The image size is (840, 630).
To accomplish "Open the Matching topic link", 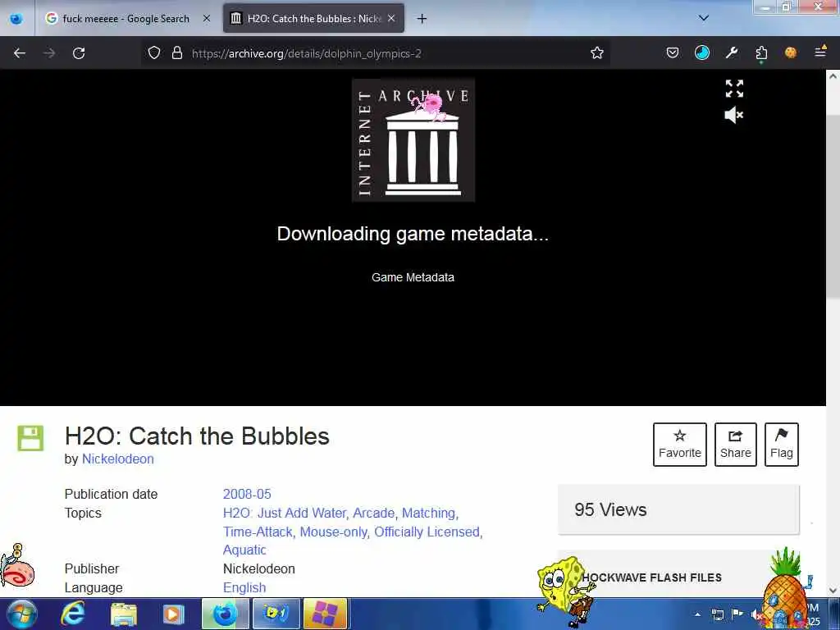I will point(428,513).
